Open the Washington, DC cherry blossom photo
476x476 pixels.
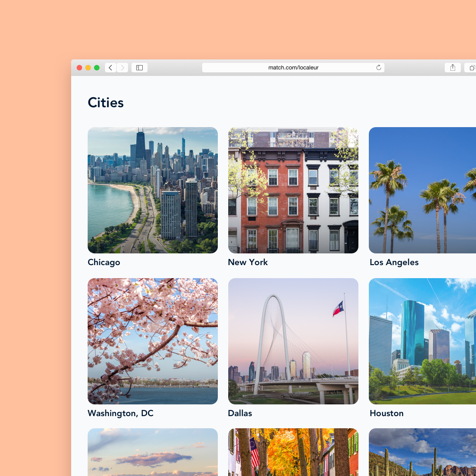[153, 341]
